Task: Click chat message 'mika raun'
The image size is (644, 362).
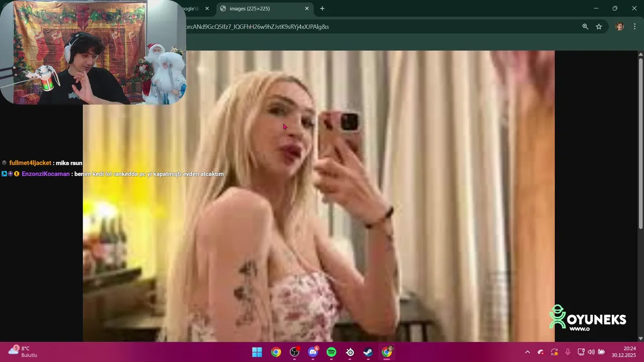Action: (x=69, y=163)
